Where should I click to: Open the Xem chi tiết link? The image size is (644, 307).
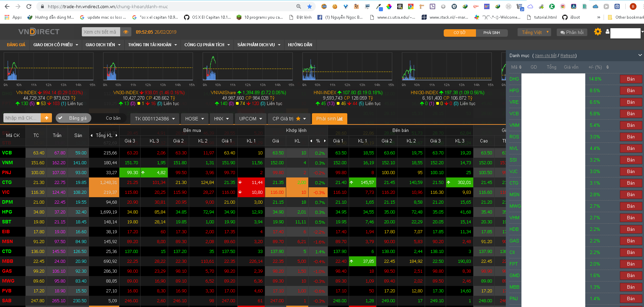tap(546, 56)
